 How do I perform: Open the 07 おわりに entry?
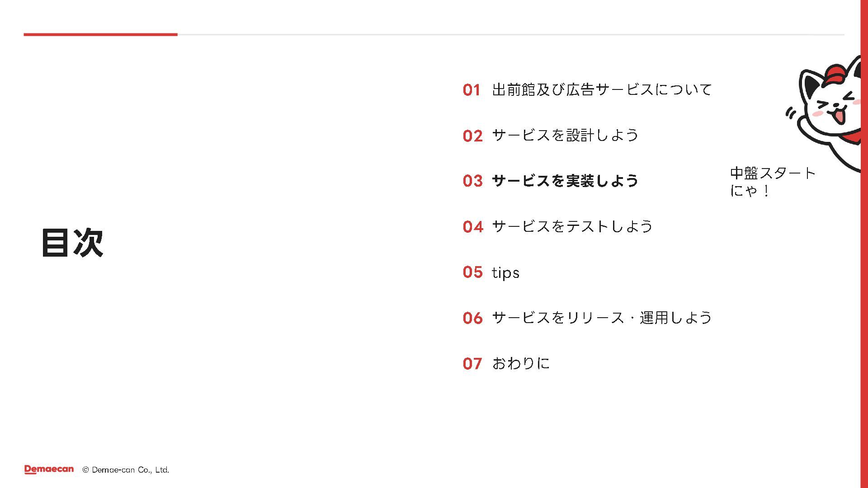coord(506,363)
